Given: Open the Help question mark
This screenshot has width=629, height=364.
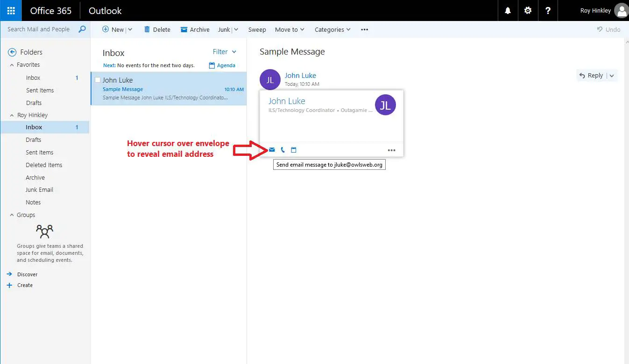Looking at the screenshot, I should [x=548, y=10].
